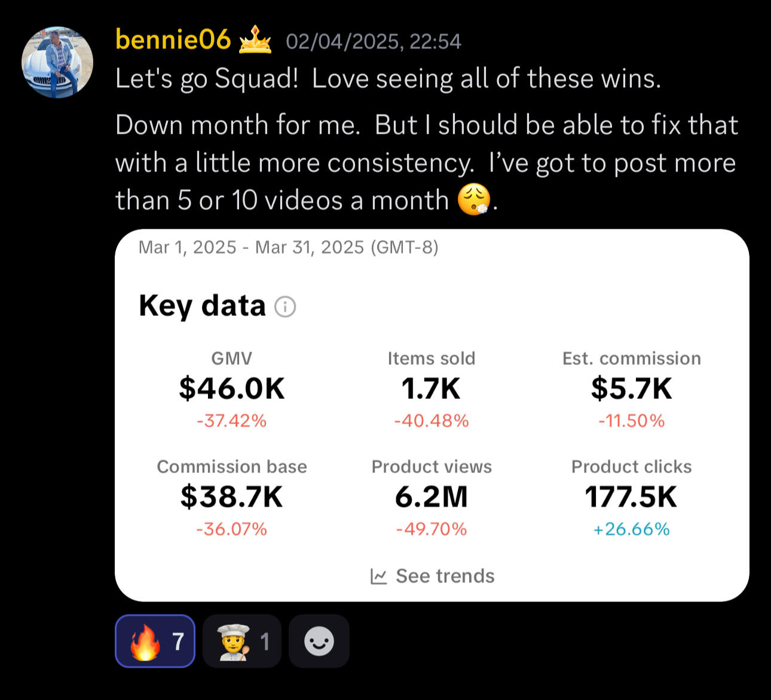Click the exhaling face emoji in message

tap(474, 200)
